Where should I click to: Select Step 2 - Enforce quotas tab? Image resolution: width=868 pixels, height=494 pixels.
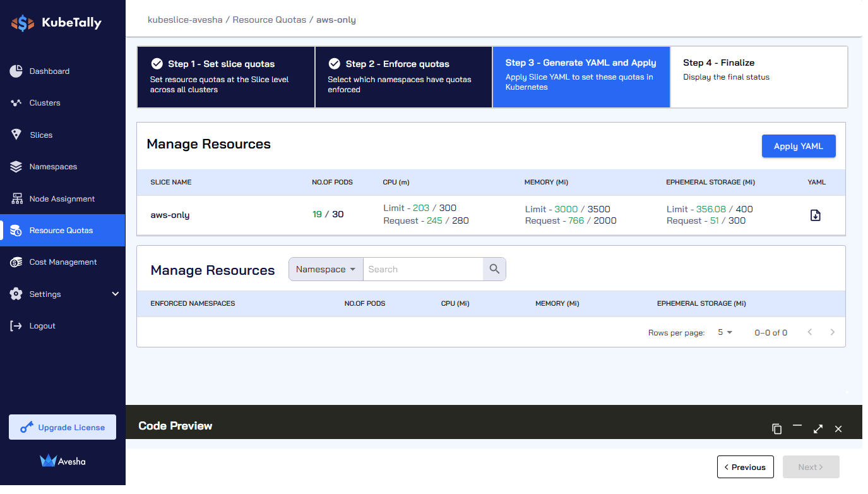point(403,77)
